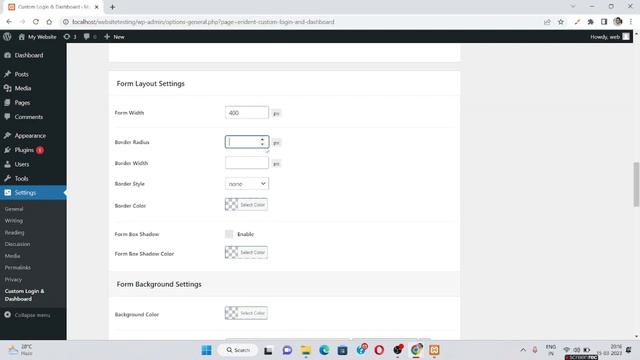Show hidden system tray icons
This screenshot has width=640, height=360.
pyautogui.click(x=523, y=350)
